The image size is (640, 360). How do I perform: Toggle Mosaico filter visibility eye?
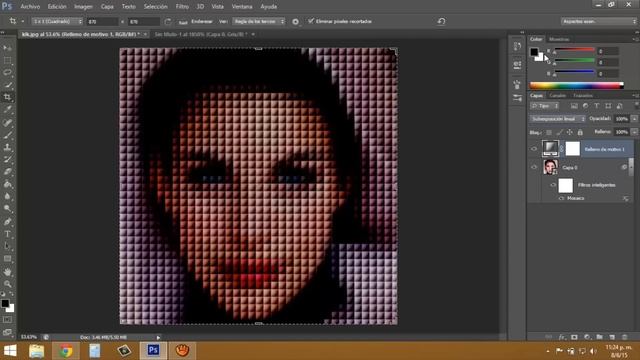coord(562,198)
